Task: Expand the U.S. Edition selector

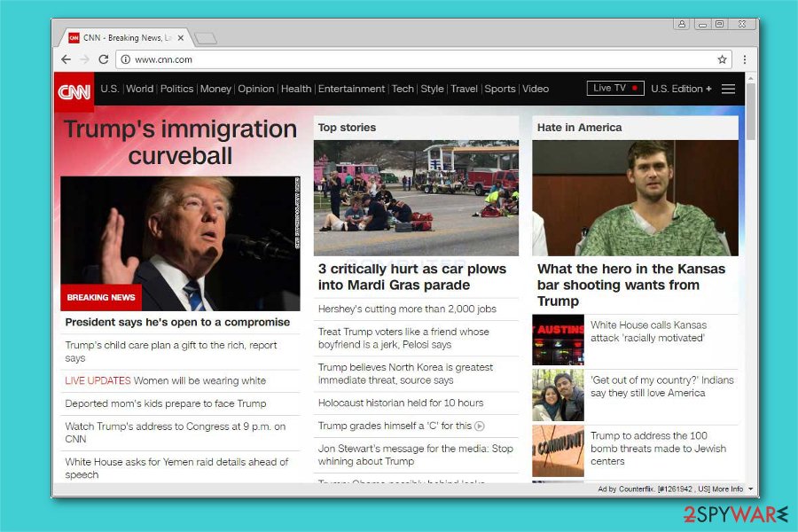Action: (681, 89)
